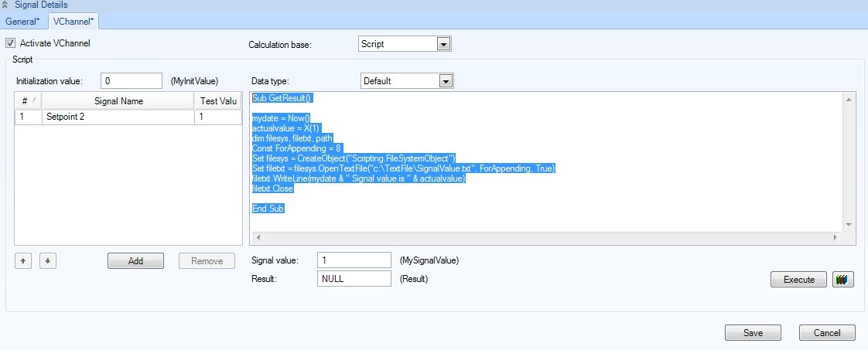Screen dimensions: 868x350
Task: Sort by the Signal Name column header
Action: tap(118, 101)
